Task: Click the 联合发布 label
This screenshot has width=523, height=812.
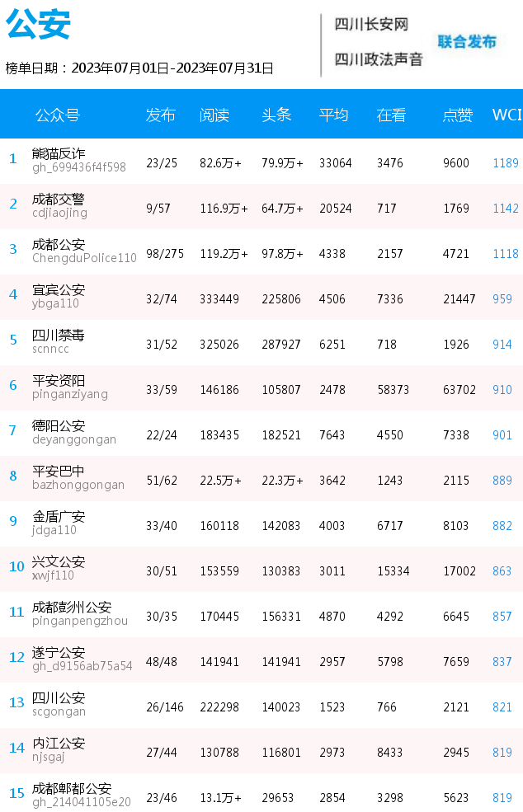Action: pos(467,41)
